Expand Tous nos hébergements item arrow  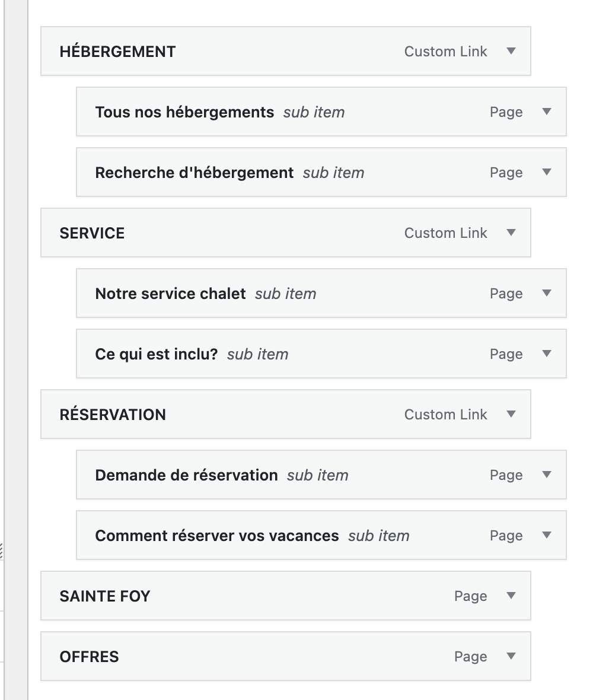pos(546,111)
